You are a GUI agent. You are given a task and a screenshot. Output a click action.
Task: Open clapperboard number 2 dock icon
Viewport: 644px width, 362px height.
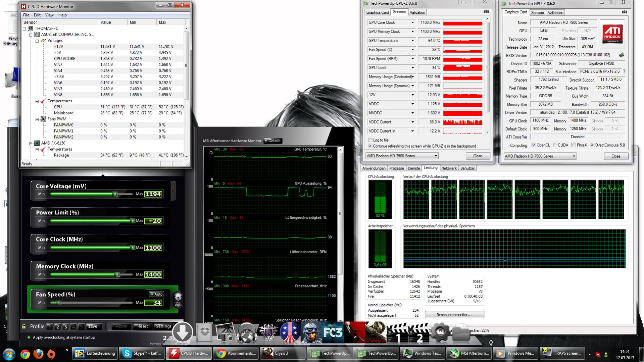(x=419, y=333)
